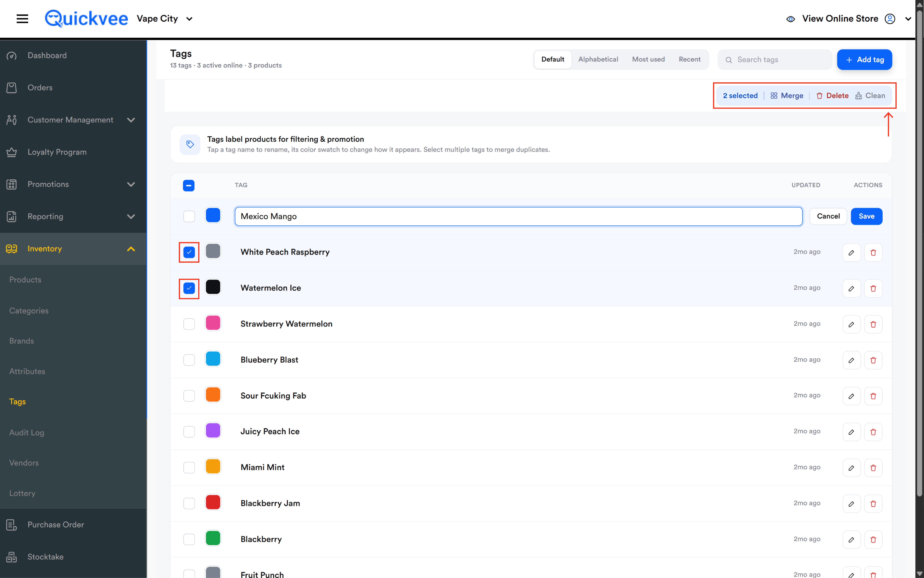
Task: Click the Clean button
Action: (x=870, y=96)
